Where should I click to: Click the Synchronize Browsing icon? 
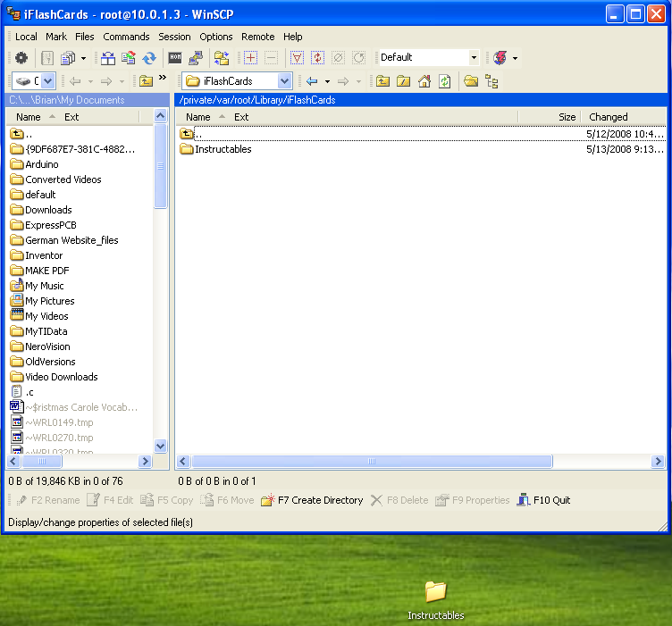tap(221, 57)
